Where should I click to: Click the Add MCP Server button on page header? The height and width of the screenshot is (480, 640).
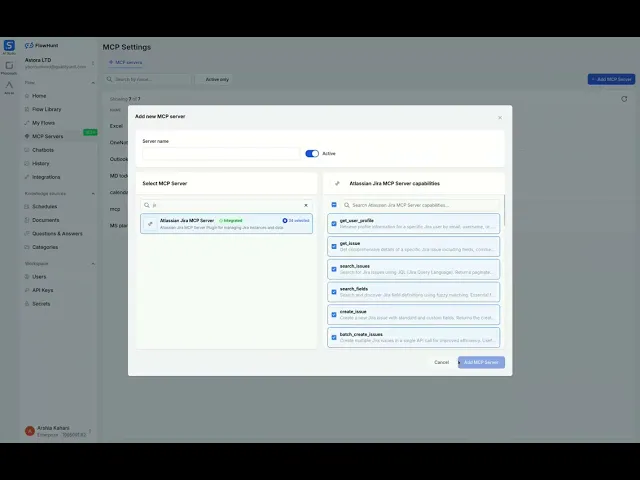[x=611, y=79]
